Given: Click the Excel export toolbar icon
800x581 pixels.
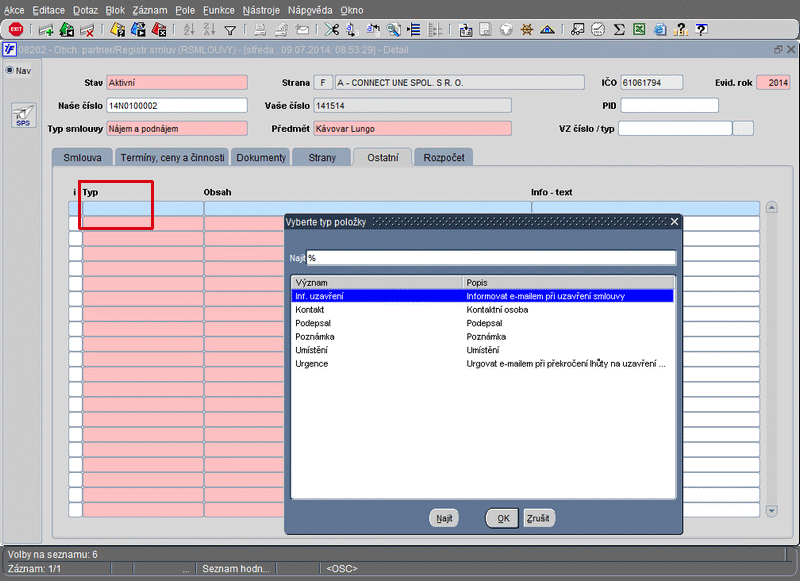Looking at the screenshot, I should click(x=639, y=30).
